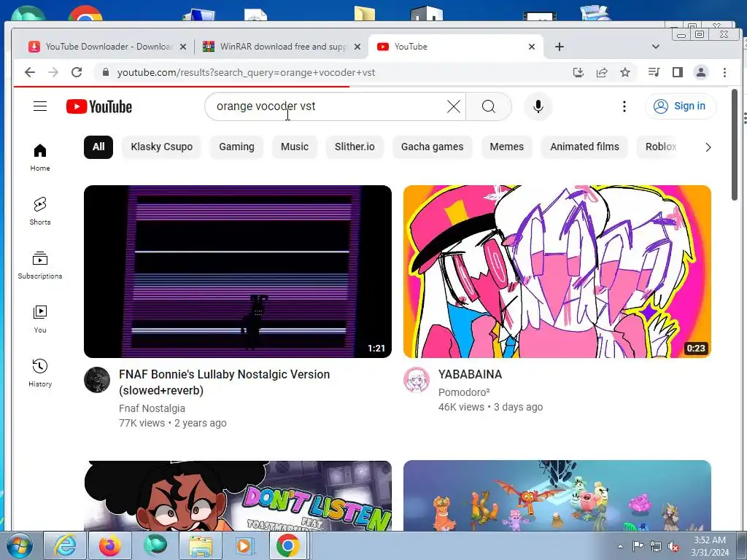Viewport: 747px width, 560px height.
Task: Open Pomodoro² channel avatar
Action: [417, 379]
